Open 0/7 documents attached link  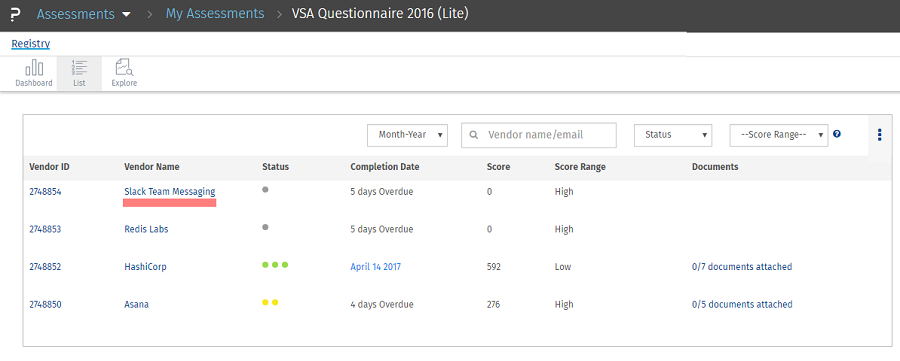[742, 267]
